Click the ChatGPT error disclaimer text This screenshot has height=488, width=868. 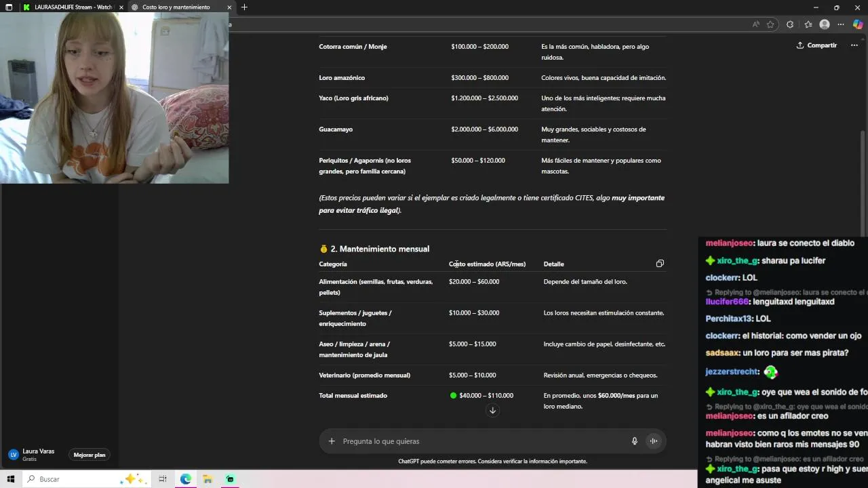[492, 462]
